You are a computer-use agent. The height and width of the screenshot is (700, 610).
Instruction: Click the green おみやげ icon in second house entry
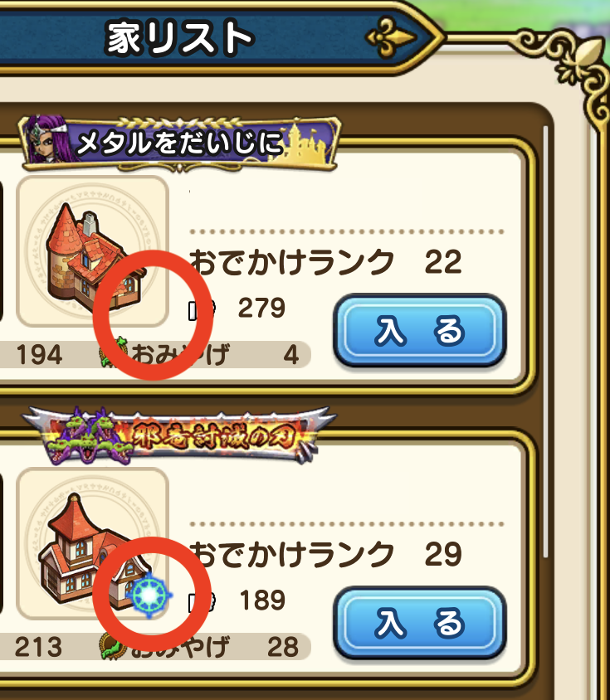point(112,646)
